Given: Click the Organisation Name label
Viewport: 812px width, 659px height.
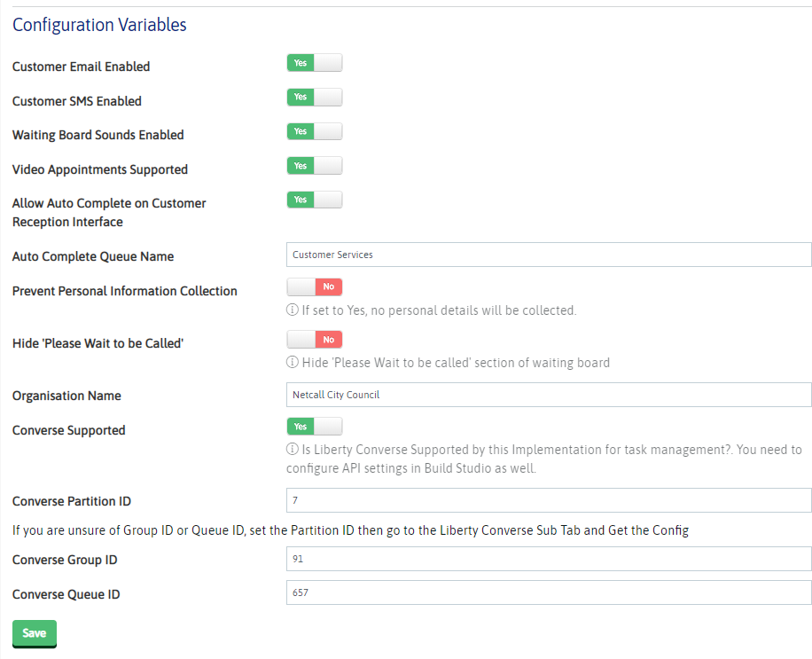Looking at the screenshot, I should point(66,396).
